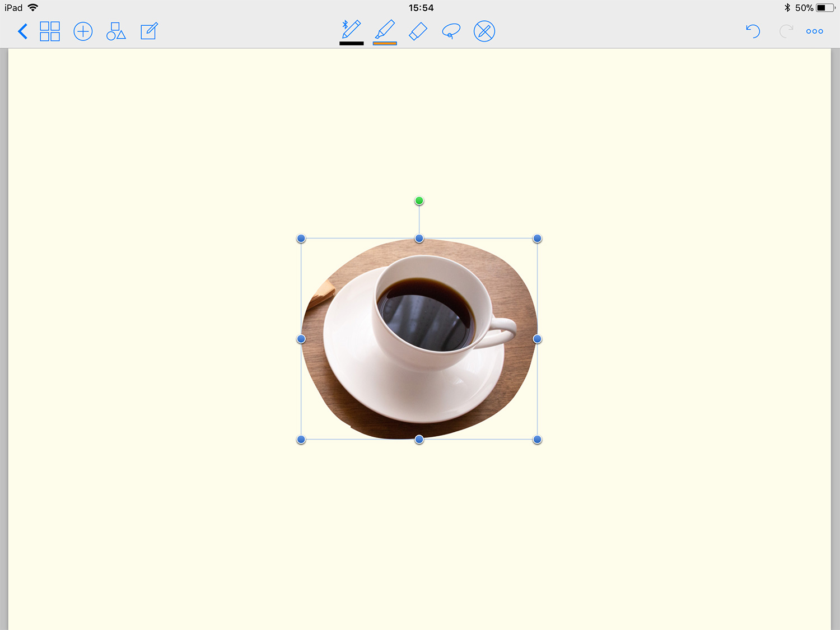Screen dimensions: 840x630
Task: Click the bottom-right resize handle
Action: [x=538, y=440]
